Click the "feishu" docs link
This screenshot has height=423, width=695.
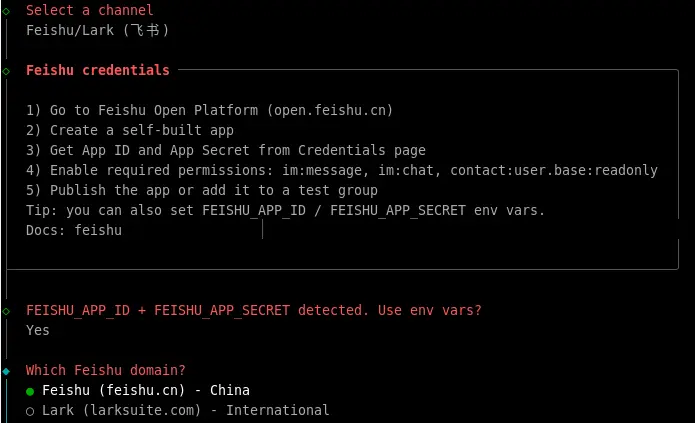point(98,230)
